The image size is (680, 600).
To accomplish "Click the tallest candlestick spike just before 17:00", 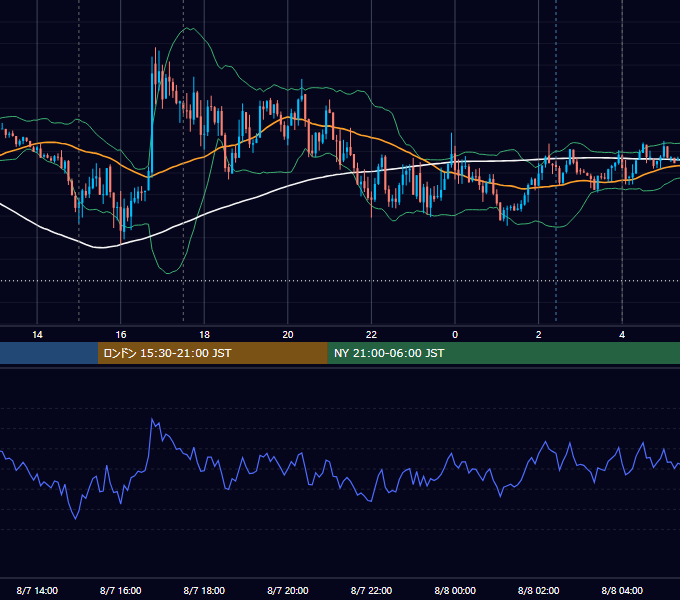I will (155, 74).
